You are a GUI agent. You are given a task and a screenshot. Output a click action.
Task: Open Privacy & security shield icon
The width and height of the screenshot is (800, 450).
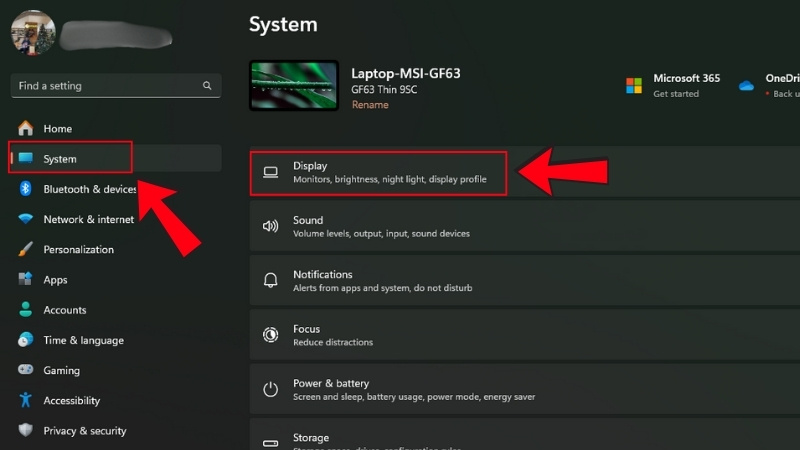click(25, 431)
